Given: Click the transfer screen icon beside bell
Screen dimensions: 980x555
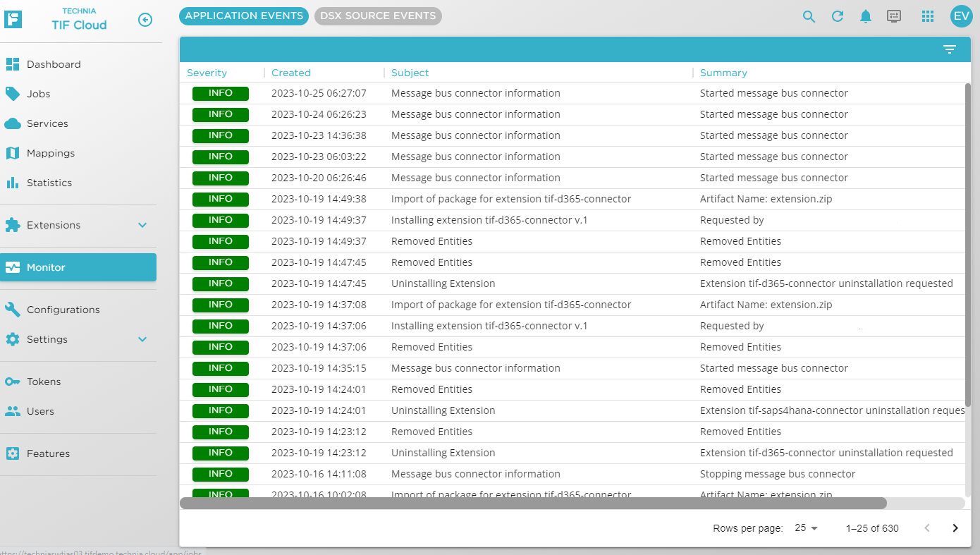Looking at the screenshot, I should [894, 16].
